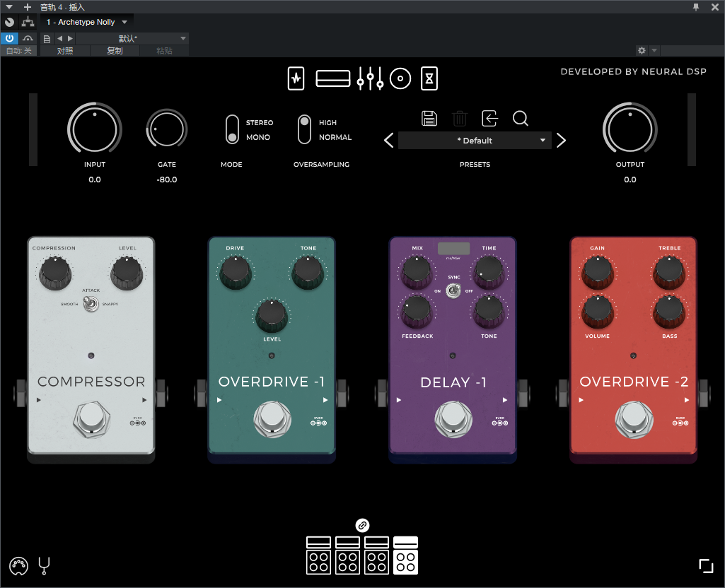Click the automation curve icon

pyautogui.click(x=28, y=38)
